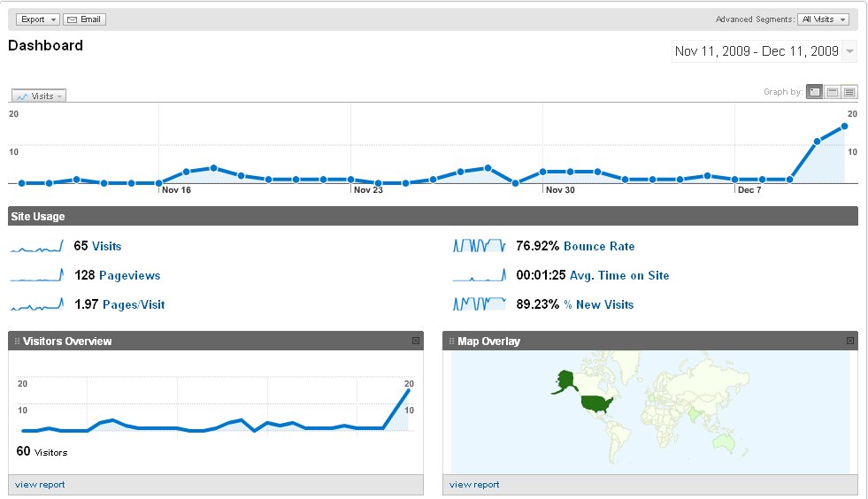Open view report under Map Overlay
Viewport: 868px width, 499px height.
click(x=474, y=485)
